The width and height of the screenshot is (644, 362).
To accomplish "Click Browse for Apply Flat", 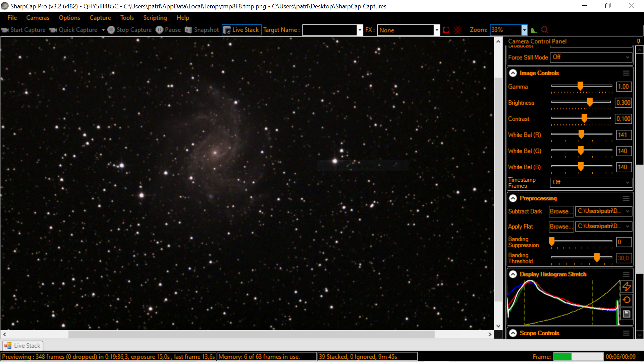I will pos(561,227).
